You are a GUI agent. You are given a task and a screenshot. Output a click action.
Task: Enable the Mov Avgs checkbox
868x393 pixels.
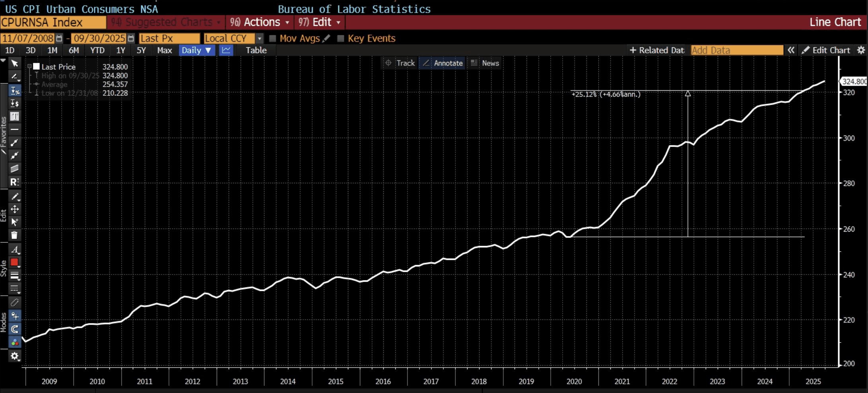pyautogui.click(x=273, y=39)
